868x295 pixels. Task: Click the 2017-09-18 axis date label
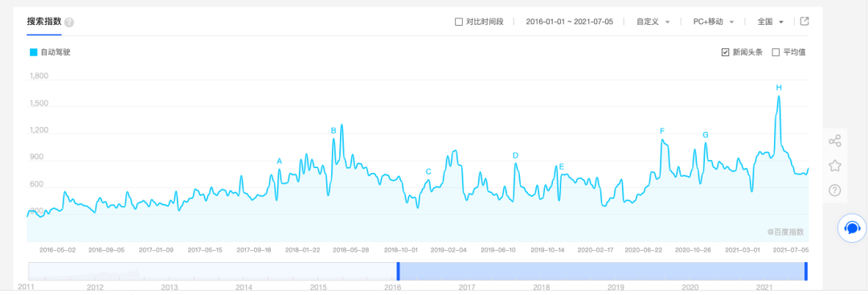[x=253, y=250]
